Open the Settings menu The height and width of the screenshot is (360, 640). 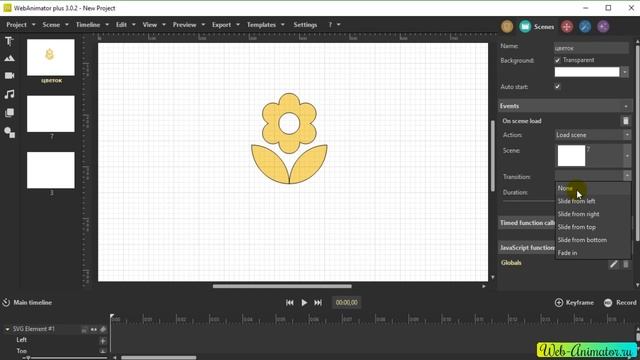tap(305, 24)
